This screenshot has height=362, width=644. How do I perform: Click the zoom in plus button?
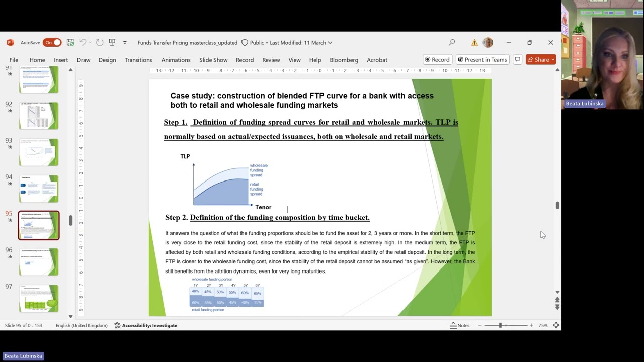pyautogui.click(x=531, y=325)
